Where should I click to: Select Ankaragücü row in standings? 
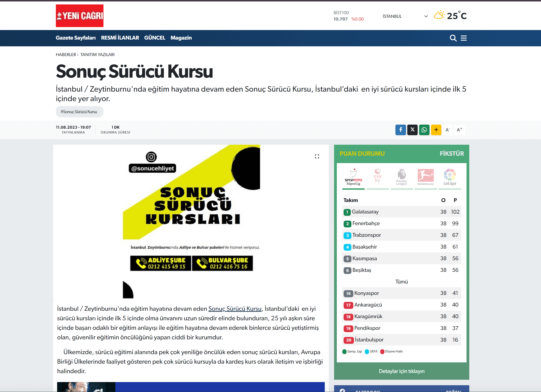click(401, 305)
